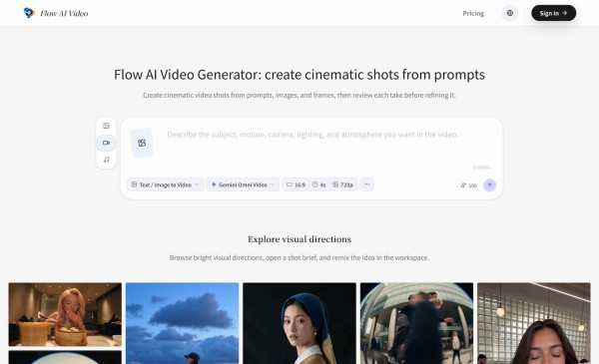This screenshot has height=364, width=599.
Task: Switch to image generation mode in sidebar
Action: [106, 126]
